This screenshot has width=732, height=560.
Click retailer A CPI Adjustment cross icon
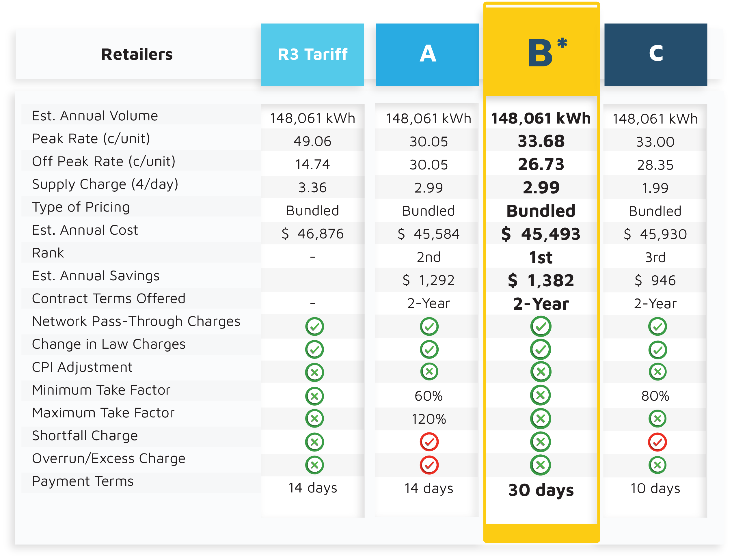[x=429, y=371]
